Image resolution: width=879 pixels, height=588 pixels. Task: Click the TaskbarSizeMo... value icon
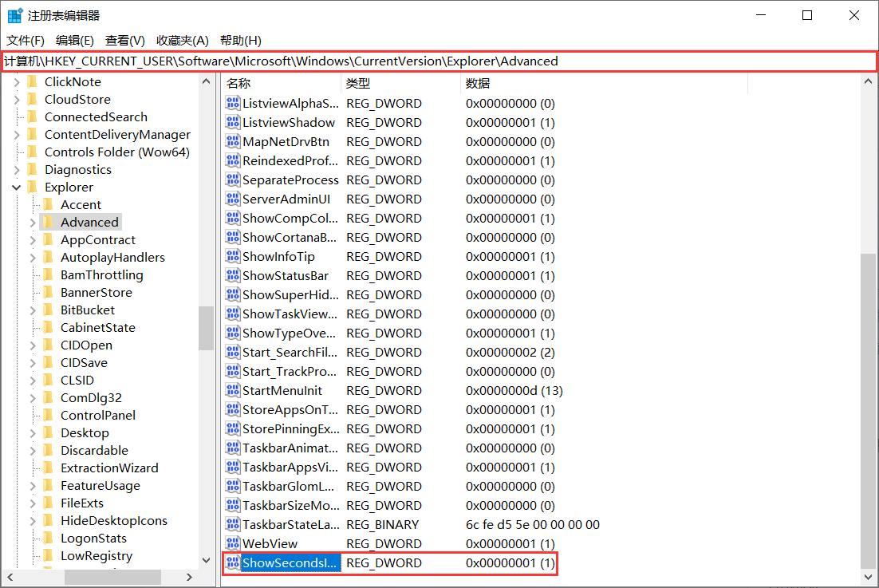(233, 505)
